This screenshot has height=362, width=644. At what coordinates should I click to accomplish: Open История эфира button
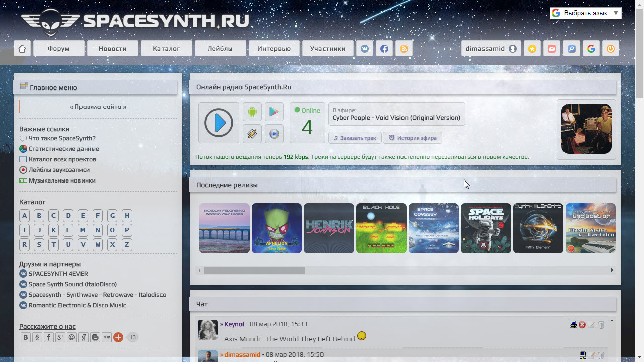(413, 138)
